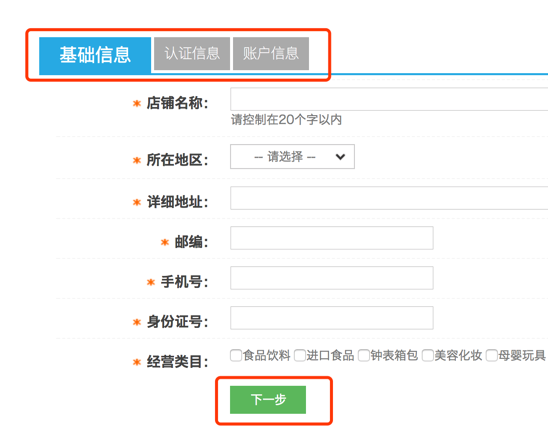Tick the 进口食品 checkbox

tap(300, 356)
